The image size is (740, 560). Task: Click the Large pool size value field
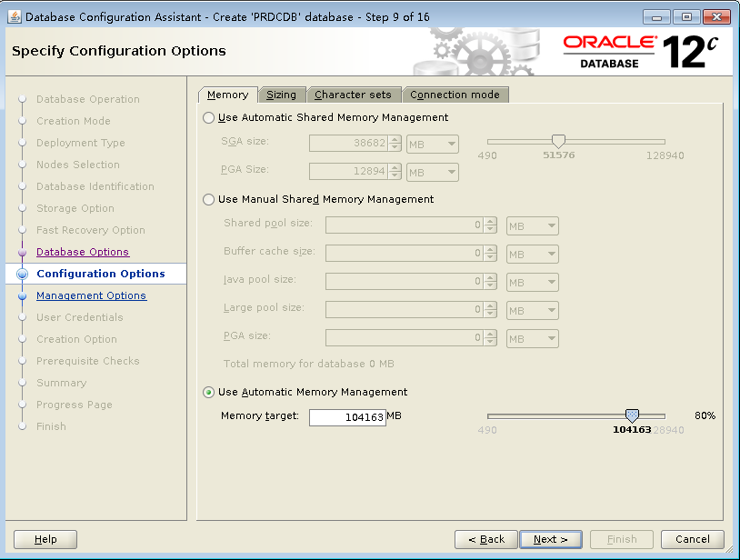405,310
